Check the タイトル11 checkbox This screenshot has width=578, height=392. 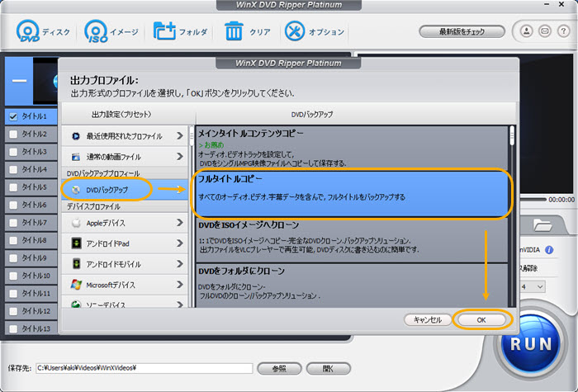pos(13,293)
